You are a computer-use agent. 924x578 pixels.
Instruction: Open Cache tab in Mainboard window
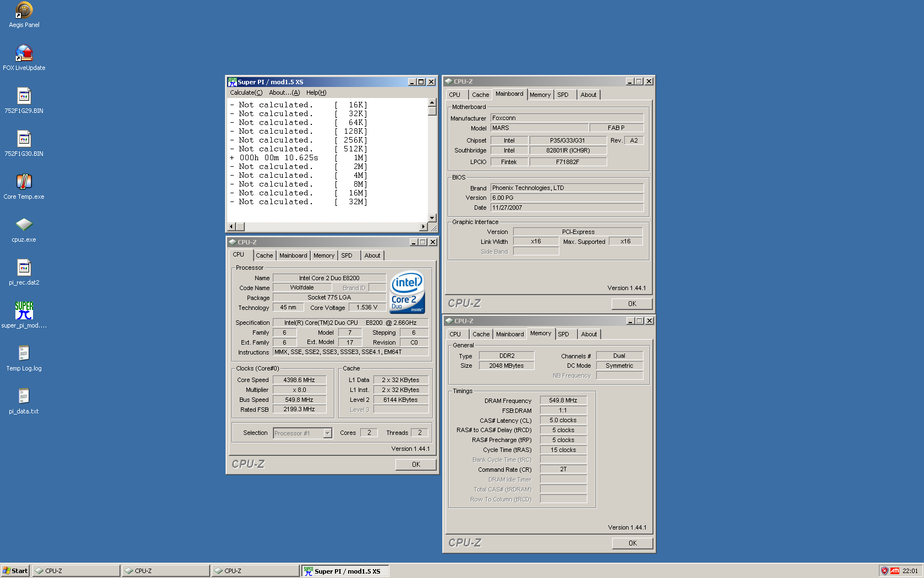click(480, 95)
